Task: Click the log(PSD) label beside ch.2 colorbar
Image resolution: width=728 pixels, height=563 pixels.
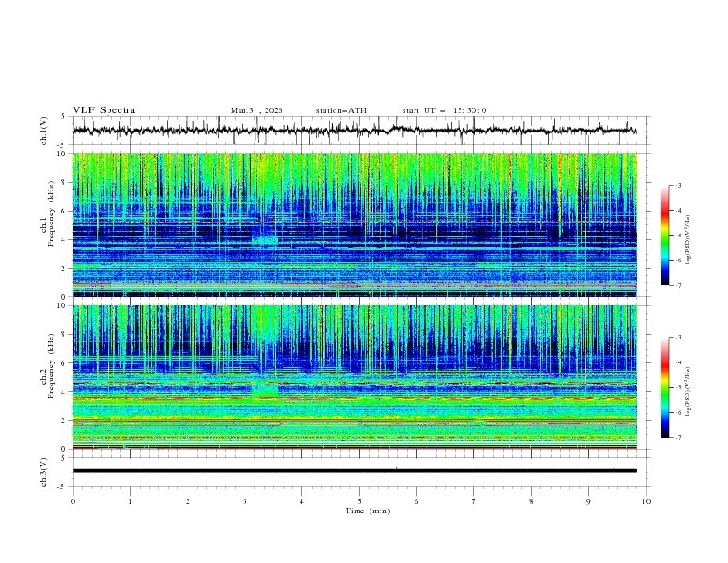Action: 688,392
